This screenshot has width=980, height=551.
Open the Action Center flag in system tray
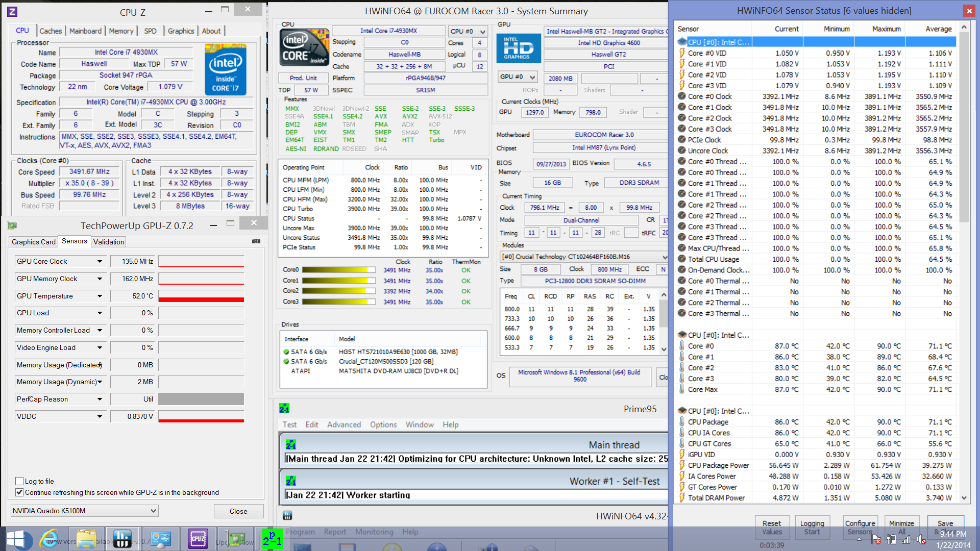point(876,539)
